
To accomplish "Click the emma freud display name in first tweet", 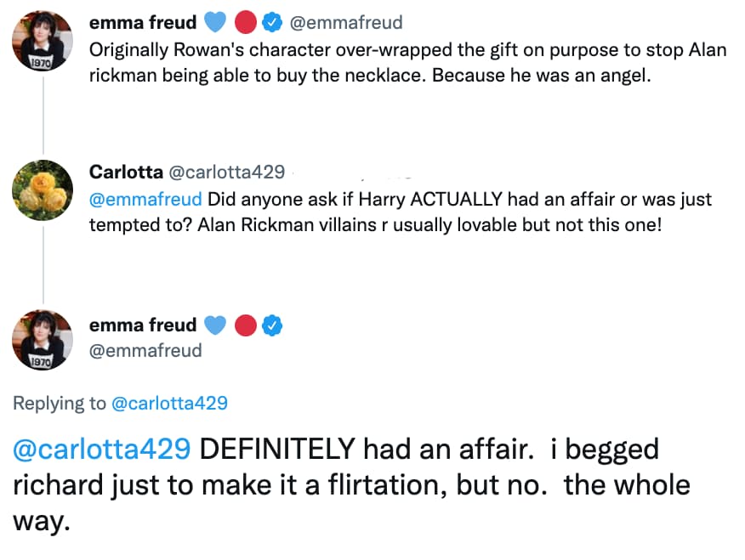I will pos(143,23).
